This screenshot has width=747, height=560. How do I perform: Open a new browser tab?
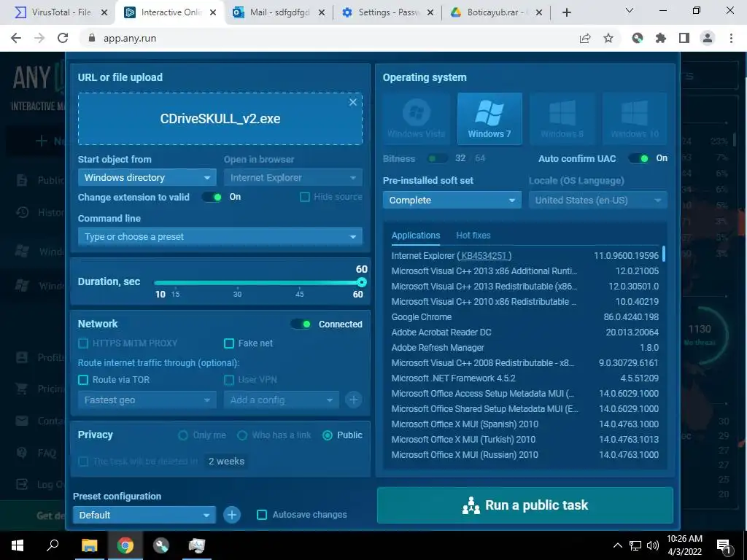pos(566,12)
